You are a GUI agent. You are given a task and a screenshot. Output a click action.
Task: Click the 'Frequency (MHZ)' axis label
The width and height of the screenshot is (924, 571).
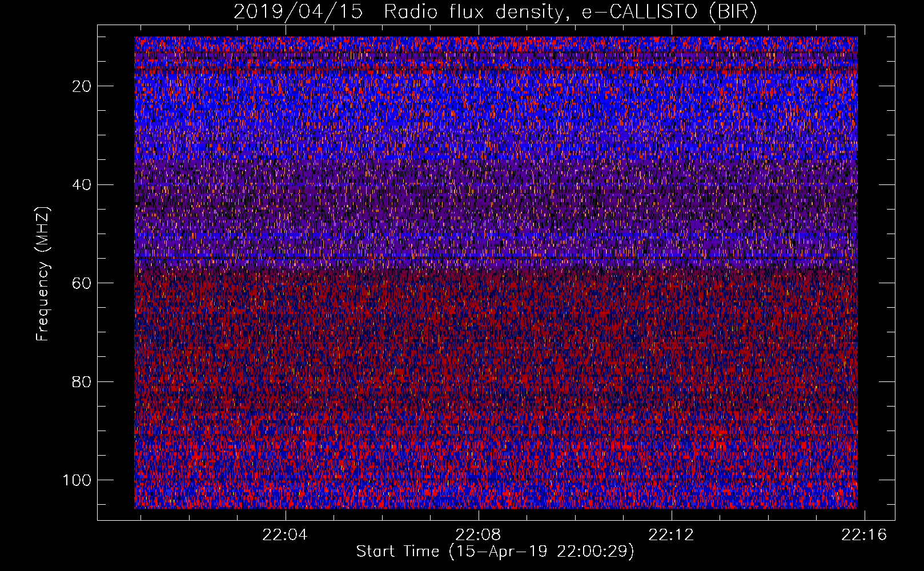point(43,274)
